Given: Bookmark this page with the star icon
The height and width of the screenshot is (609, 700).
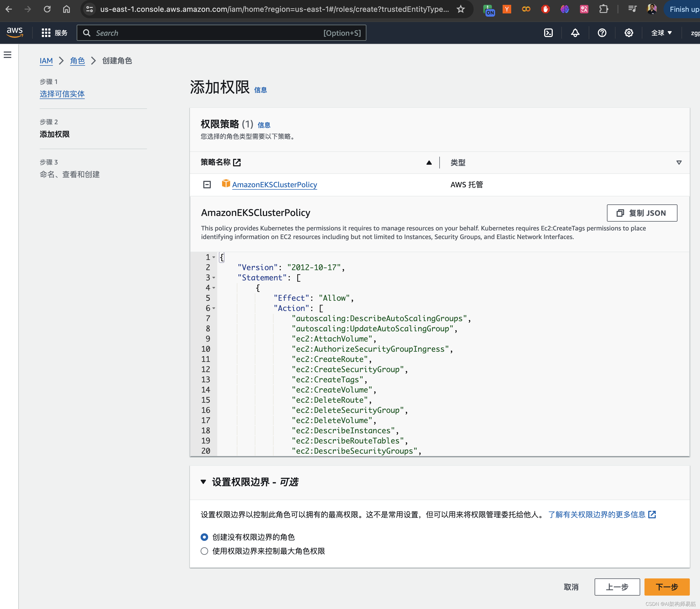Looking at the screenshot, I should point(460,9).
